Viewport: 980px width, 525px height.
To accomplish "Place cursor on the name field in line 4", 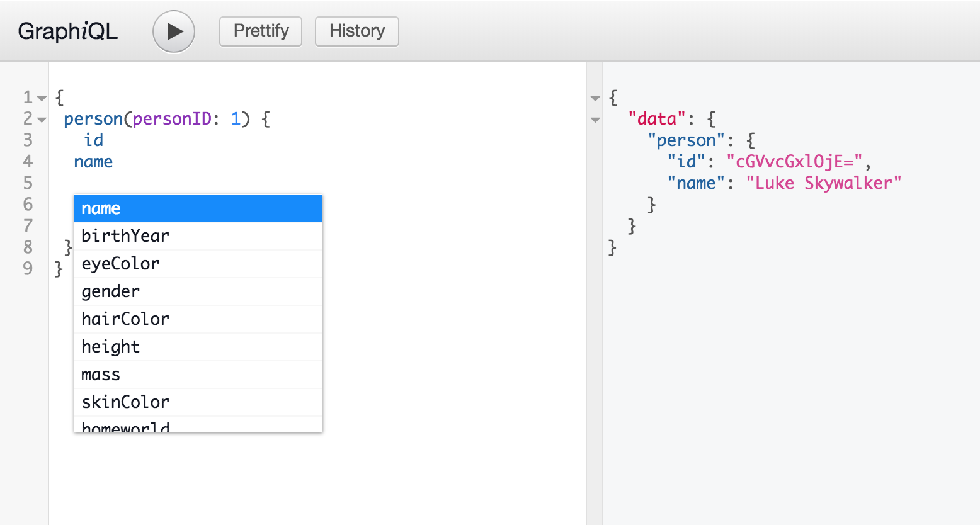I will pos(93,162).
